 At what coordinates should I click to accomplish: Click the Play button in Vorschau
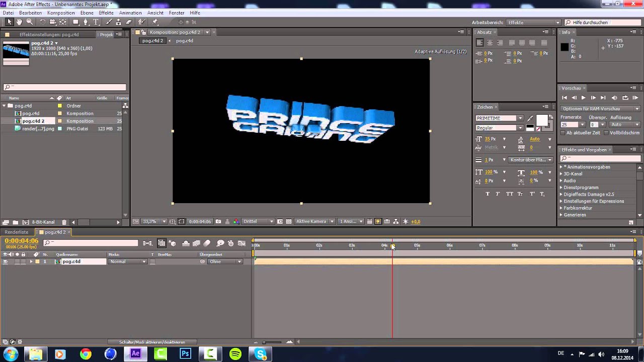coord(583,98)
